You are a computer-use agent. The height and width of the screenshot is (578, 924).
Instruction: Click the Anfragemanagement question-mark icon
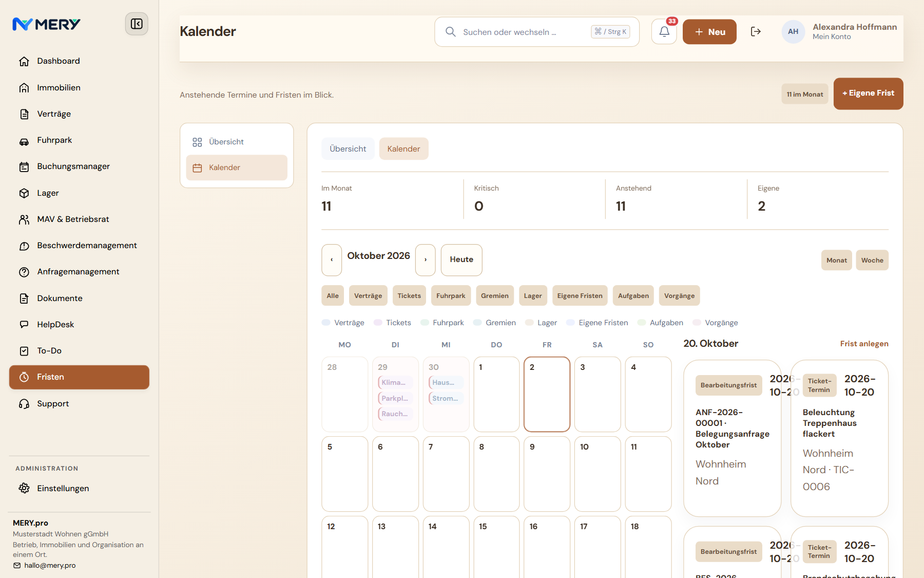tap(24, 272)
